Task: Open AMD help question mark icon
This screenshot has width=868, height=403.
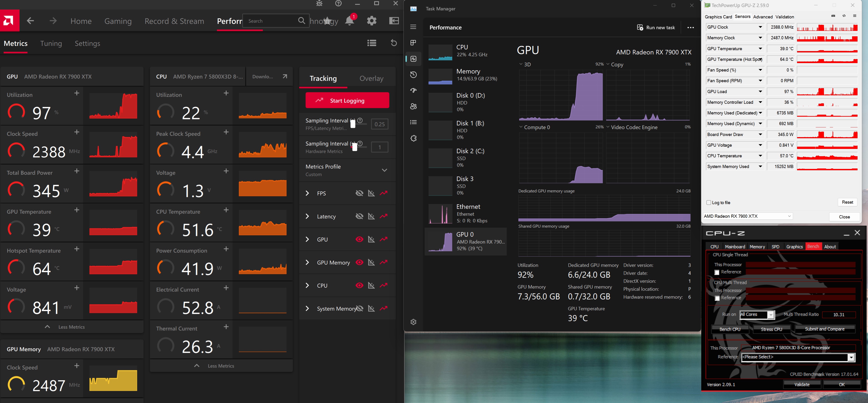Action: (338, 4)
